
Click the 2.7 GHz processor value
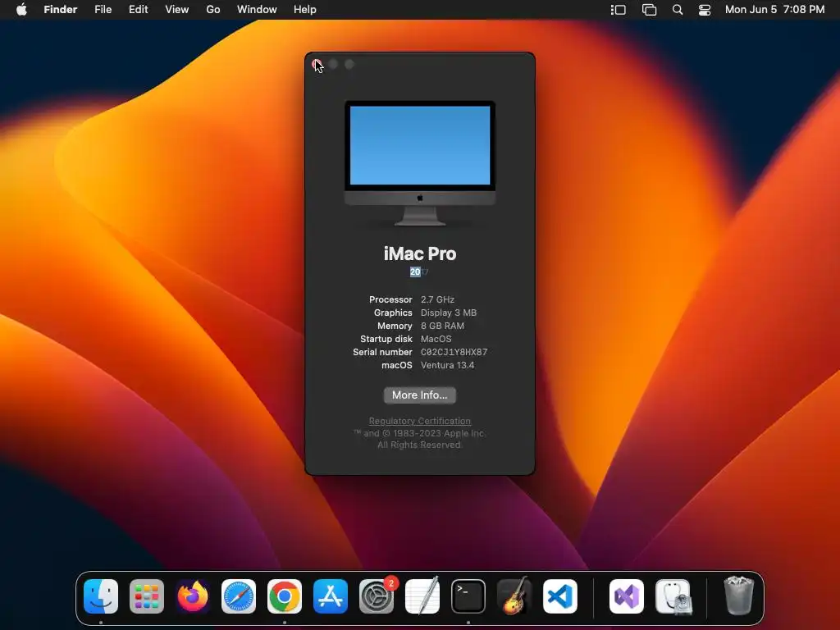pyautogui.click(x=438, y=300)
